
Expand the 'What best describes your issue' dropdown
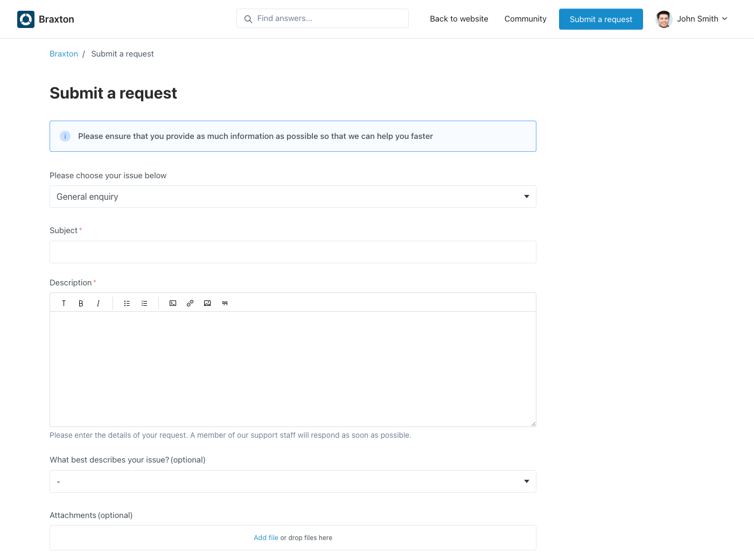pyautogui.click(x=292, y=481)
